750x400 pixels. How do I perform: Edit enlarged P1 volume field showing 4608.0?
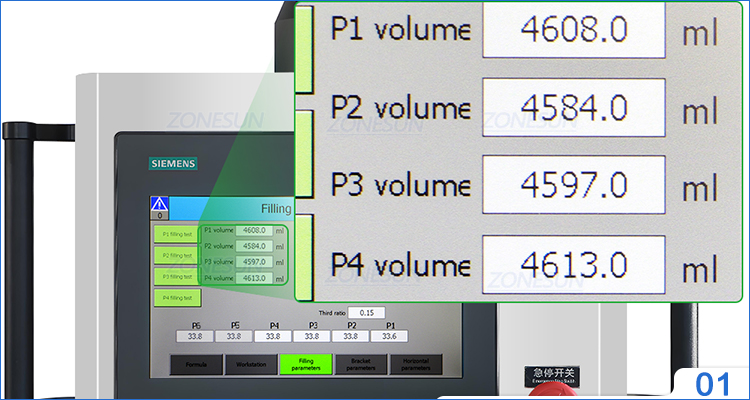(574, 30)
